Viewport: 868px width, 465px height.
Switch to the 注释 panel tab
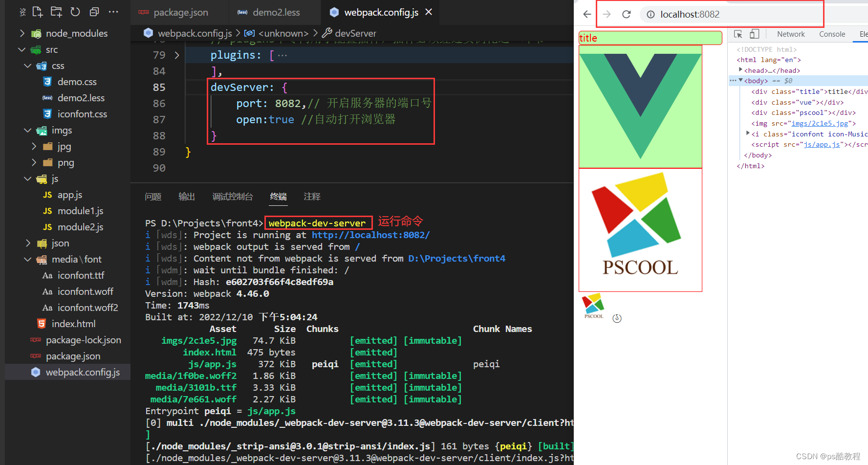pyautogui.click(x=312, y=197)
